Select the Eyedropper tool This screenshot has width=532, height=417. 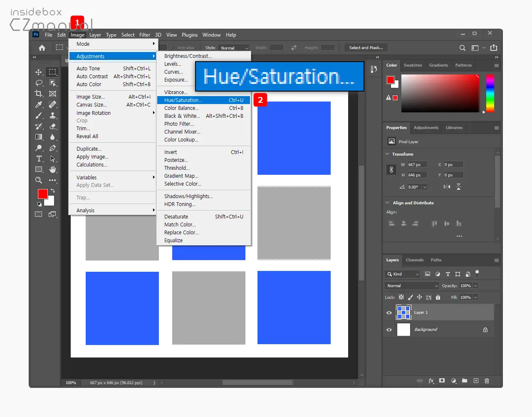tap(39, 104)
